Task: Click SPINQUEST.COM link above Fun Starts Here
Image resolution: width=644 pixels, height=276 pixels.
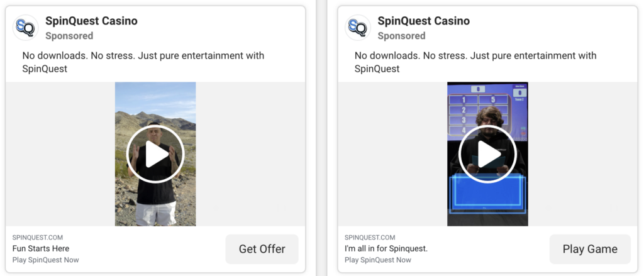Action: point(38,238)
